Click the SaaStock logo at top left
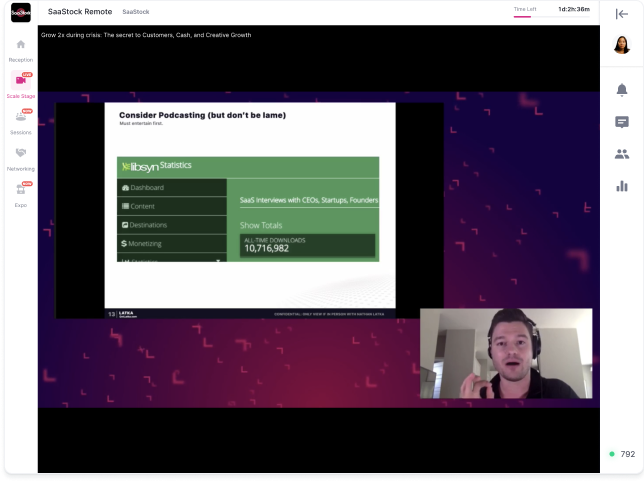Screen dimensions: 644x482 pos(20,13)
